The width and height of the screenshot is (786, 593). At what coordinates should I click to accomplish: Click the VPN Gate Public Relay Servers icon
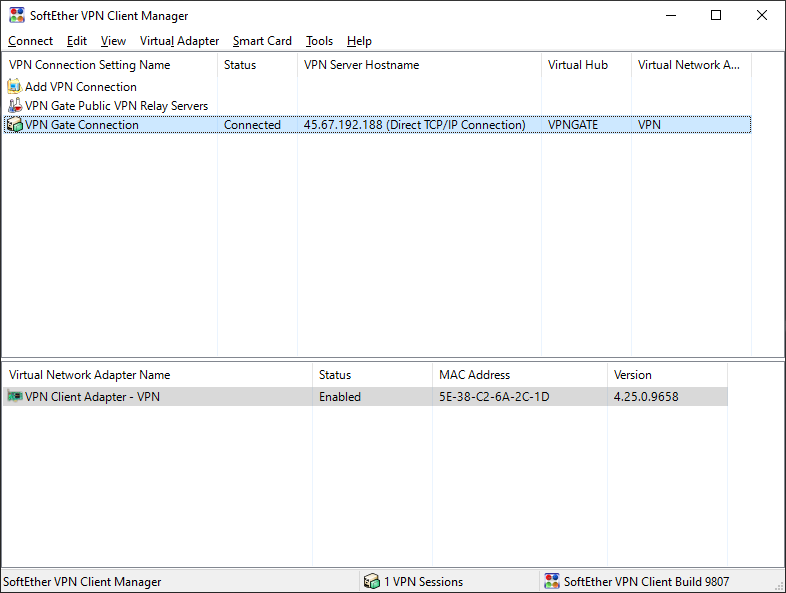[x=14, y=106]
